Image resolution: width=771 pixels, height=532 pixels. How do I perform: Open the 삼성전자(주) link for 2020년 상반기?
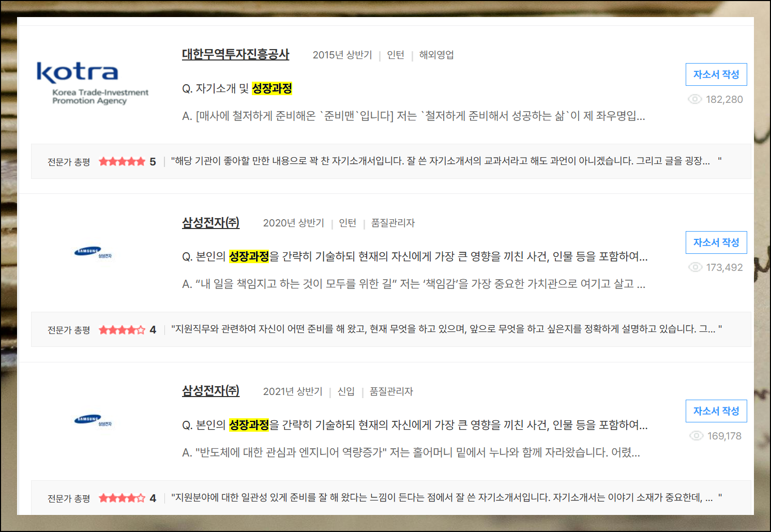click(x=210, y=223)
